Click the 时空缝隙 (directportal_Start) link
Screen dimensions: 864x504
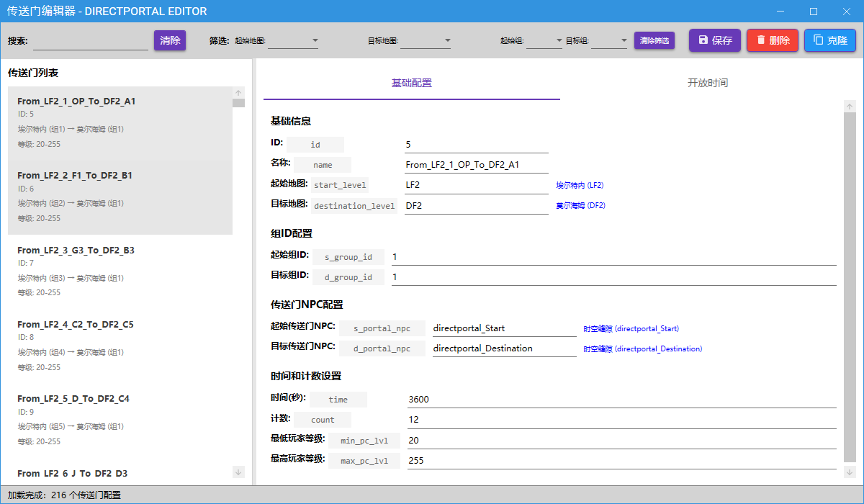631,328
